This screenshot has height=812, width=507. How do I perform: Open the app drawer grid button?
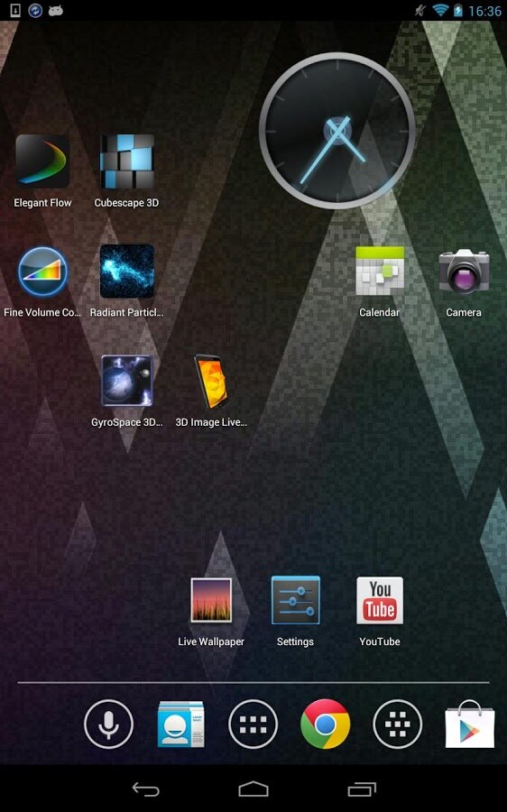pyautogui.click(x=253, y=724)
